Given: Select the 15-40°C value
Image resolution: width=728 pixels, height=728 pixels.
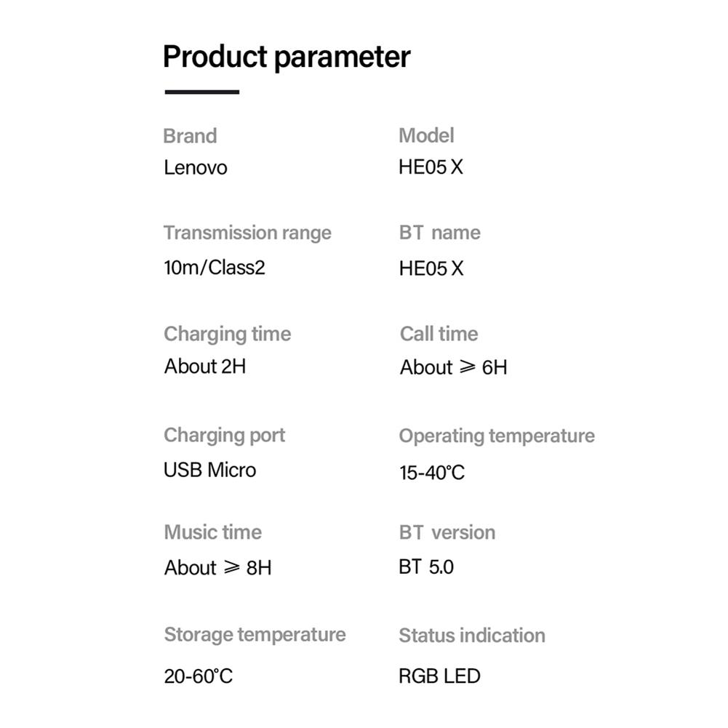Looking at the screenshot, I should (x=432, y=473).
